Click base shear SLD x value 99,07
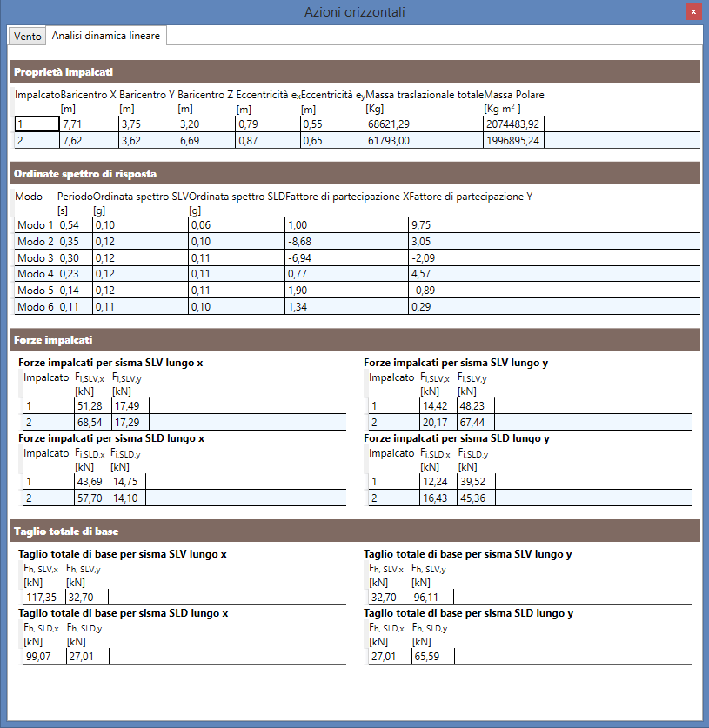 (x=44, y=656)
